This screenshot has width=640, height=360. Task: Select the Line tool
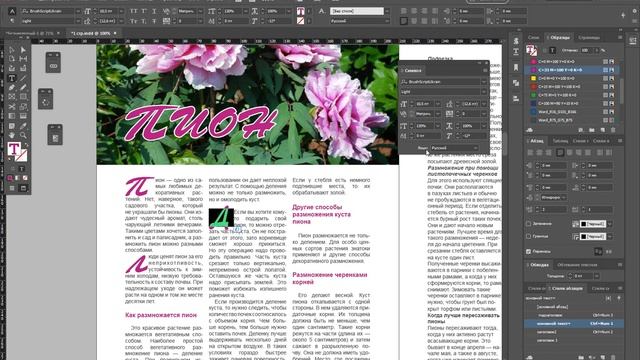click(x=23, y=78)
